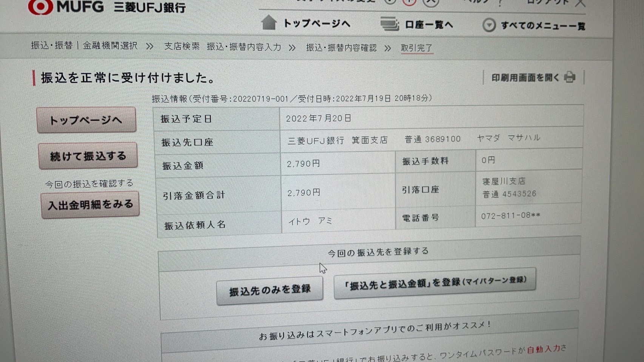Click debit account 普通 4543526

509,194
